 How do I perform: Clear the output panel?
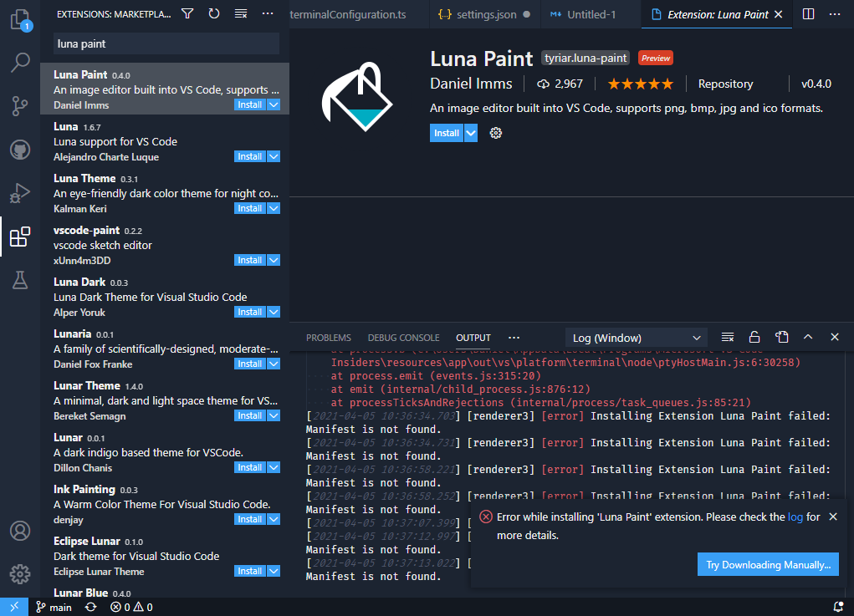(728, 338)
